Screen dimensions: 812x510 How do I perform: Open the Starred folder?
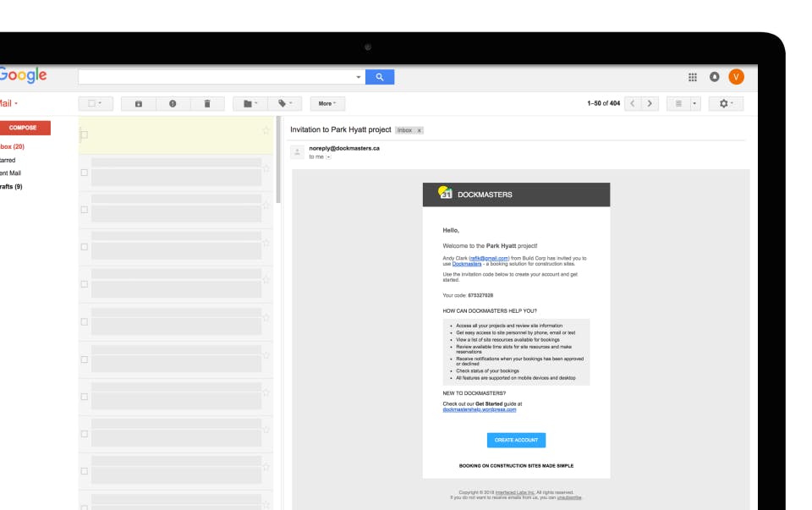8,161
